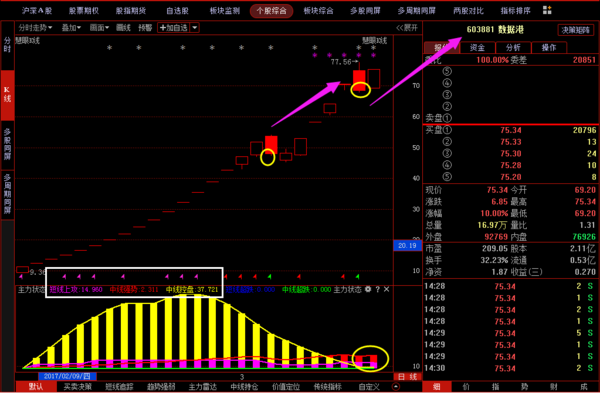Toggle the 日线 period button
The width and height of the screenshot is (600, 393).
pyautogui.click(x=407, y=377)
